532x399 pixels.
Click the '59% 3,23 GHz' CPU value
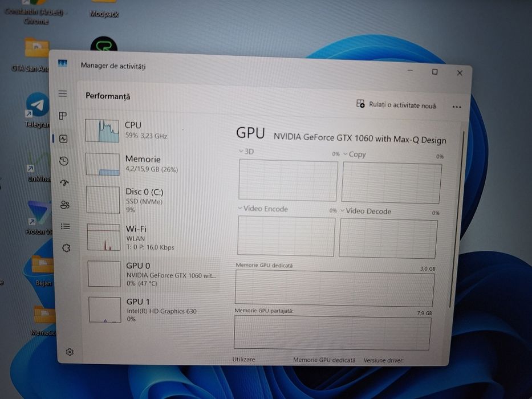(x=146, y=136)
